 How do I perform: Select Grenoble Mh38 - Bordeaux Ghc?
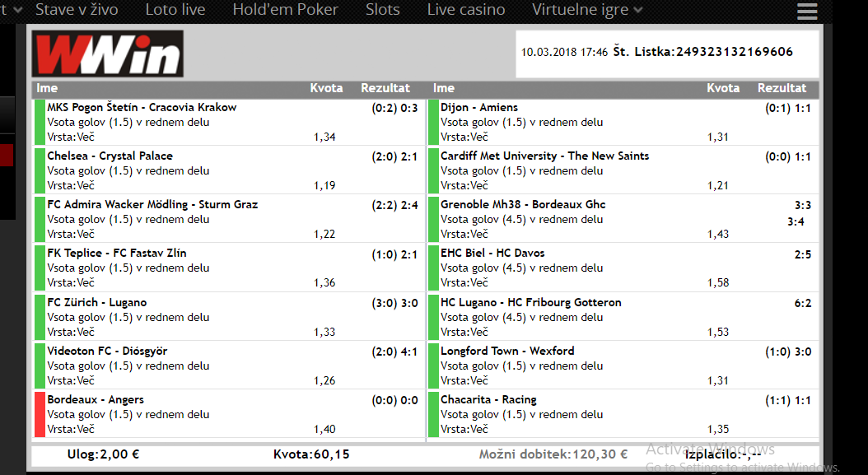pos(523,204)
